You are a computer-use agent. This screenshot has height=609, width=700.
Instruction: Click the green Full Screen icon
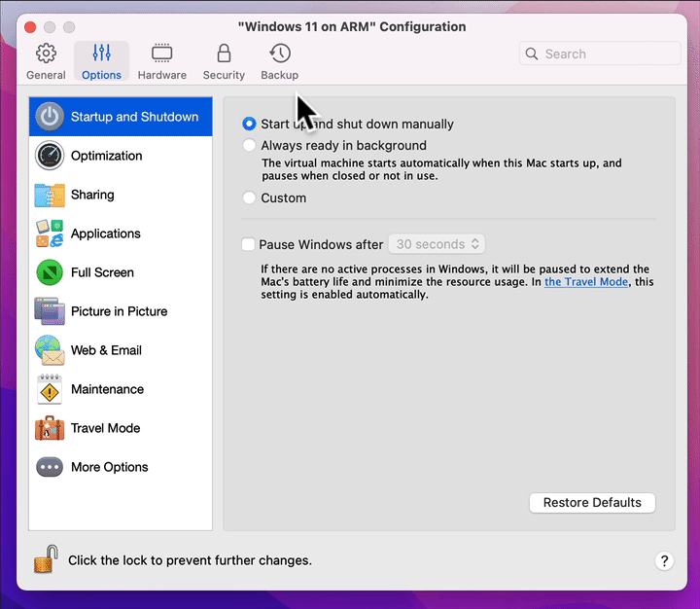click(50, 272)
